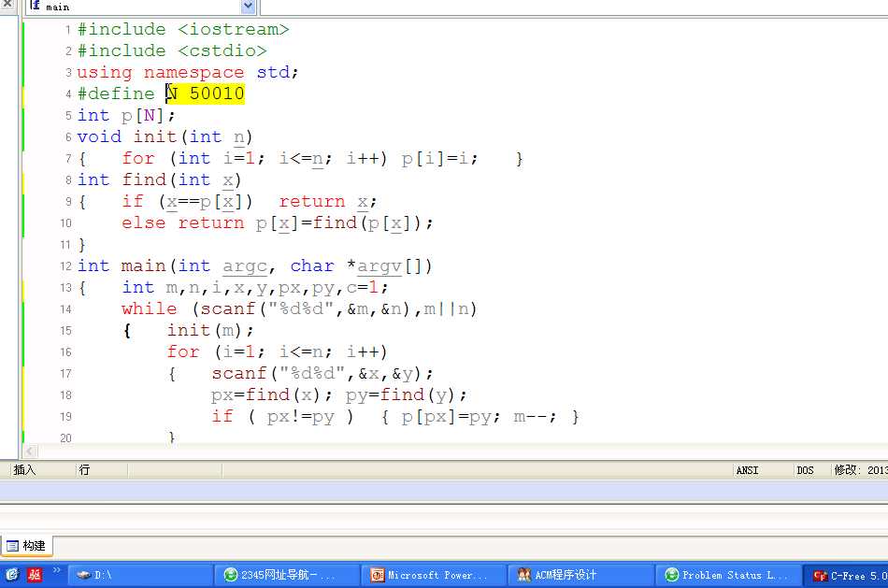Click line number 20 in the gutter

65,437
